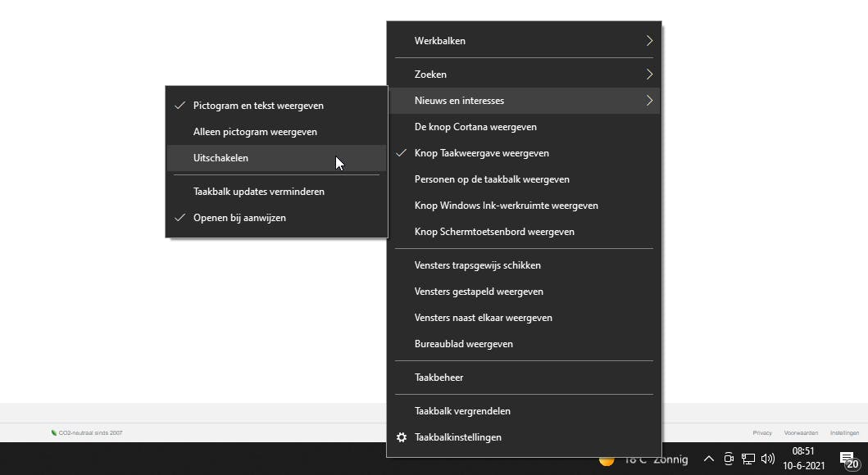Toggle Knop Taakweergave weergeven option
The image size is (868, 475).
point(482,153)
